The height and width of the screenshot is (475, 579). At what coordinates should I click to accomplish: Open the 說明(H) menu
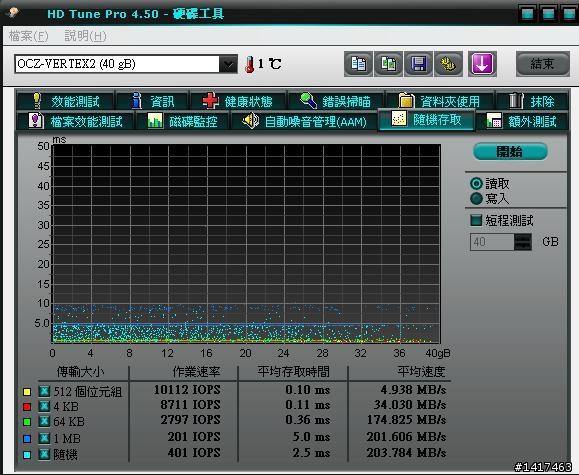[86, 36]
